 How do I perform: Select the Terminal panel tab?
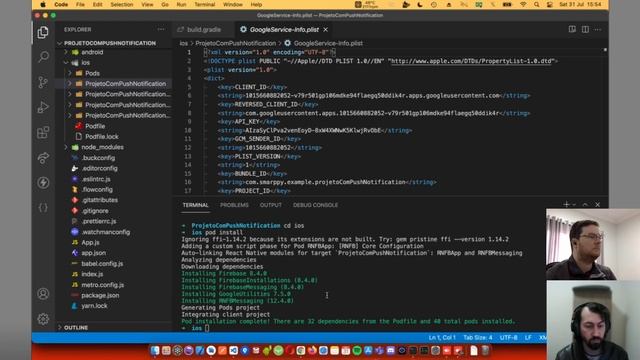(x=196, y=205)
